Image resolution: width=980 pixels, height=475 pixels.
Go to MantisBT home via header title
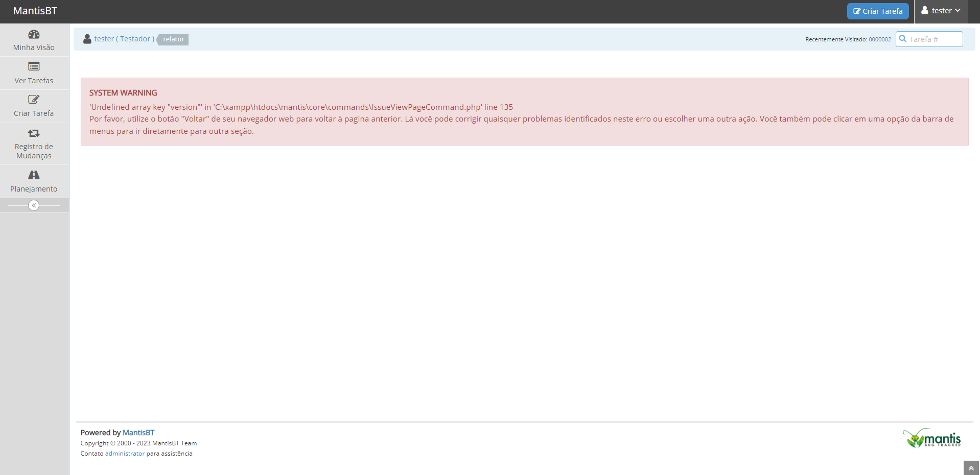(x=35, y=11)
